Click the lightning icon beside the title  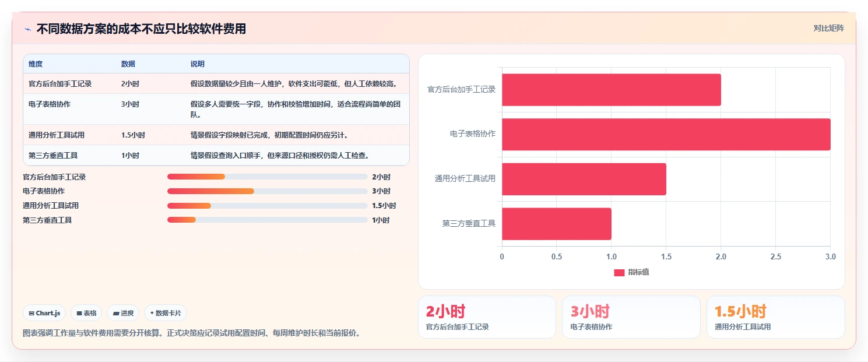27,29
